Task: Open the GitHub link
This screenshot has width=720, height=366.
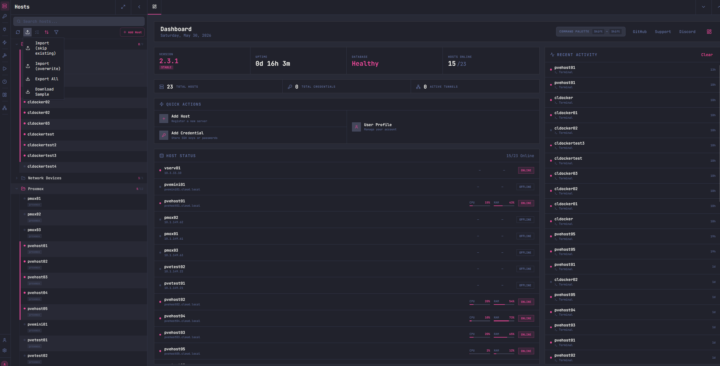Action: tap(640, 32)
